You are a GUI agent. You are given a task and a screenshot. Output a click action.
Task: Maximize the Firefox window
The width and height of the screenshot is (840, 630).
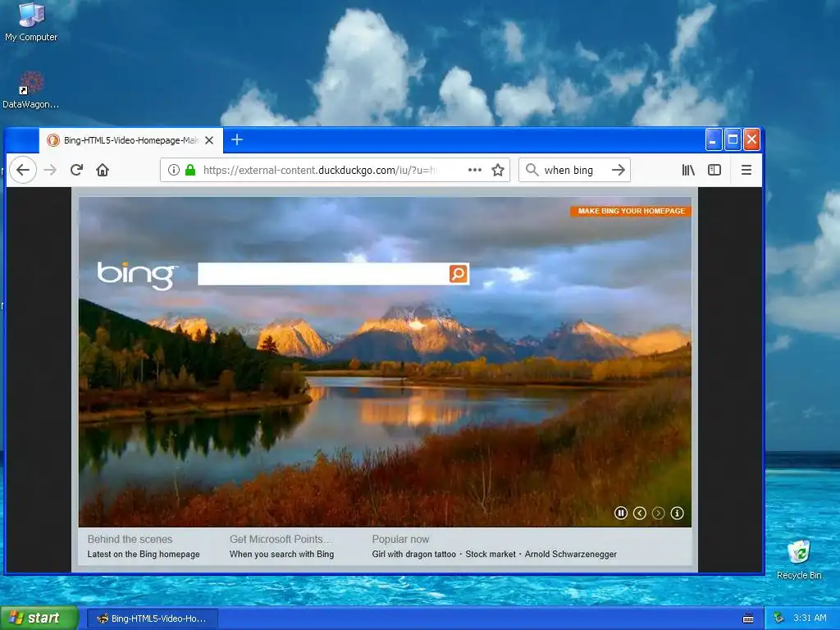coord(733,139)
